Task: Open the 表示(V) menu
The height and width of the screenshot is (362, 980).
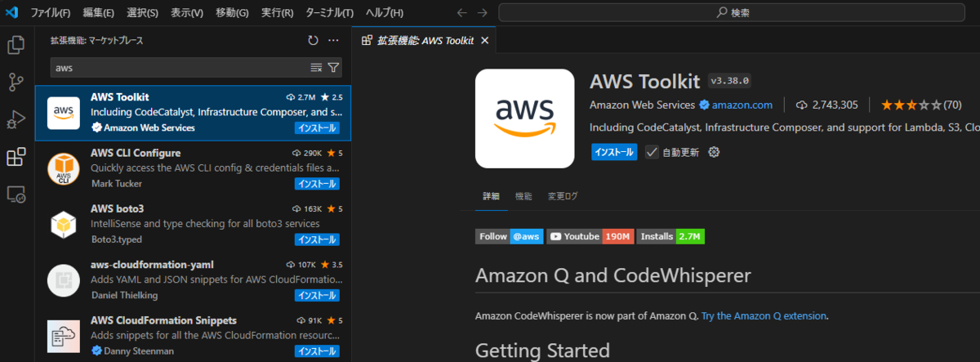Action: tap(187, 12)
